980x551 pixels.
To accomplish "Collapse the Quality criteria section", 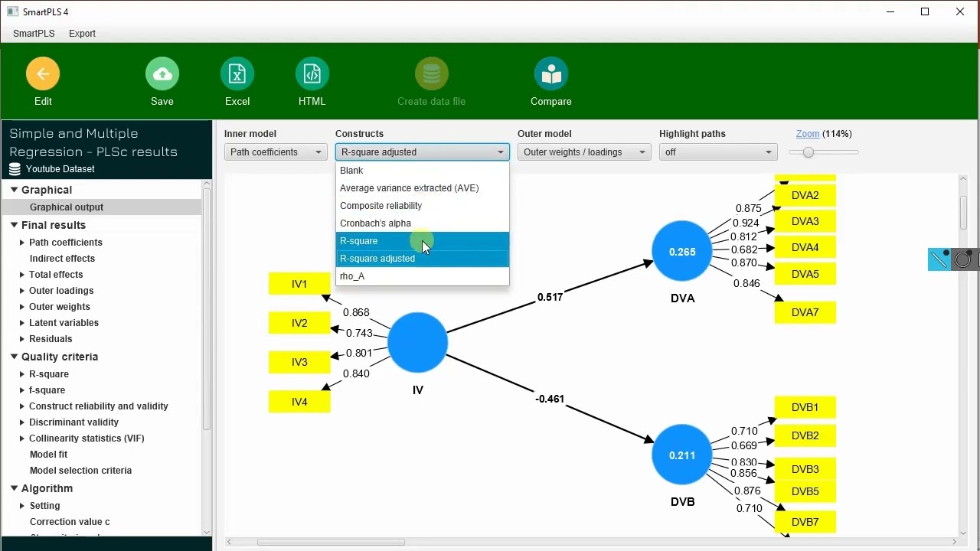I will pyautogui.click(x=14, y=357).
